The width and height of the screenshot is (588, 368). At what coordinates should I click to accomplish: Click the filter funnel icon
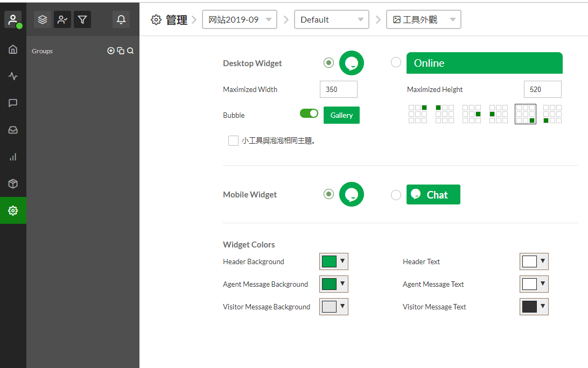click(82, 20)
